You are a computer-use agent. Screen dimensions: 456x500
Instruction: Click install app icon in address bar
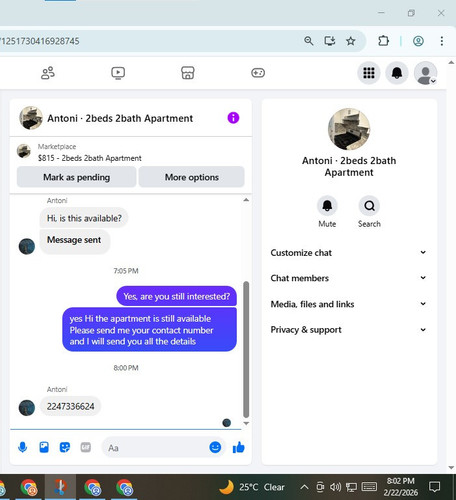330,41
